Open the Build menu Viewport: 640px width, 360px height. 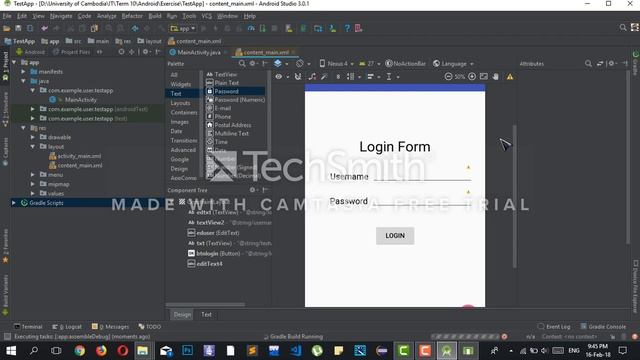tap(155, 16)
